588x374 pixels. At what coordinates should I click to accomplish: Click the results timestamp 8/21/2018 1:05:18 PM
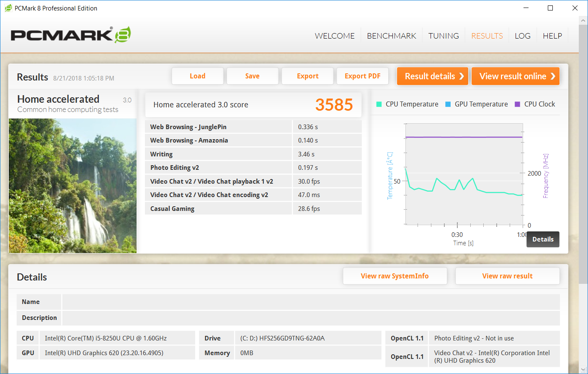coord(84,78)
